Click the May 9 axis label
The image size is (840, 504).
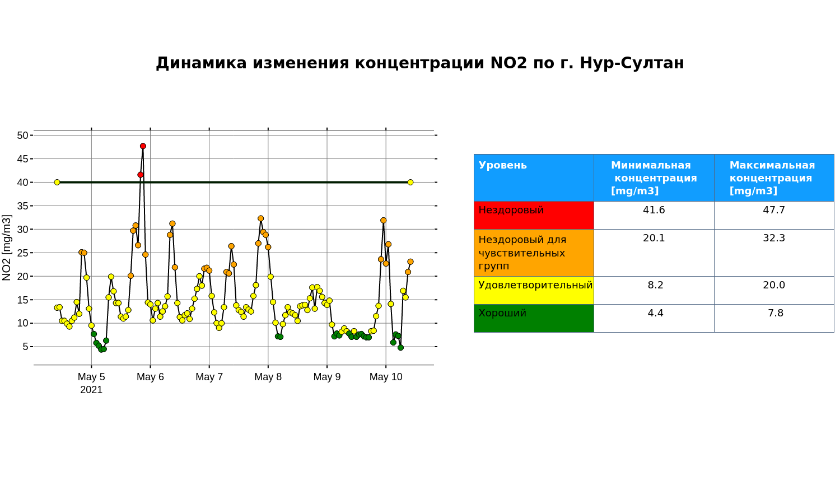coord(327,377)
